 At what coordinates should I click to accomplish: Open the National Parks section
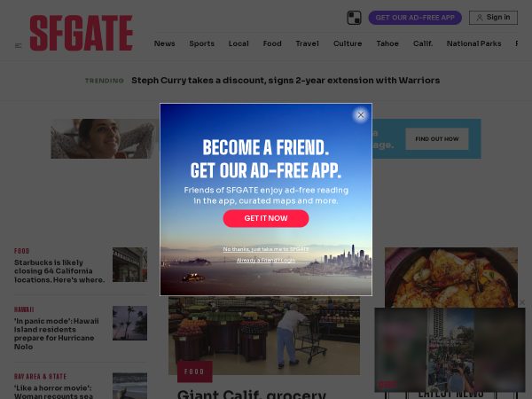click(473, 43)
